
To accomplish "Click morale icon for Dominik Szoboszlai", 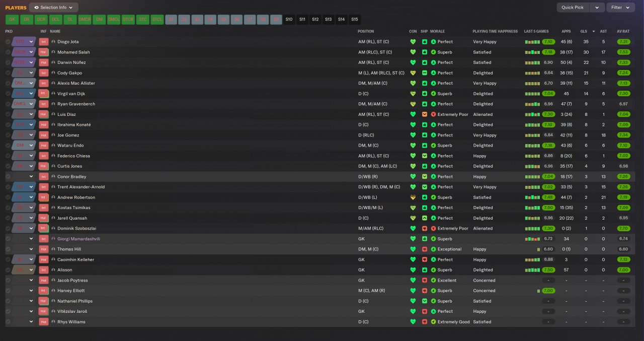I will 434,229.
